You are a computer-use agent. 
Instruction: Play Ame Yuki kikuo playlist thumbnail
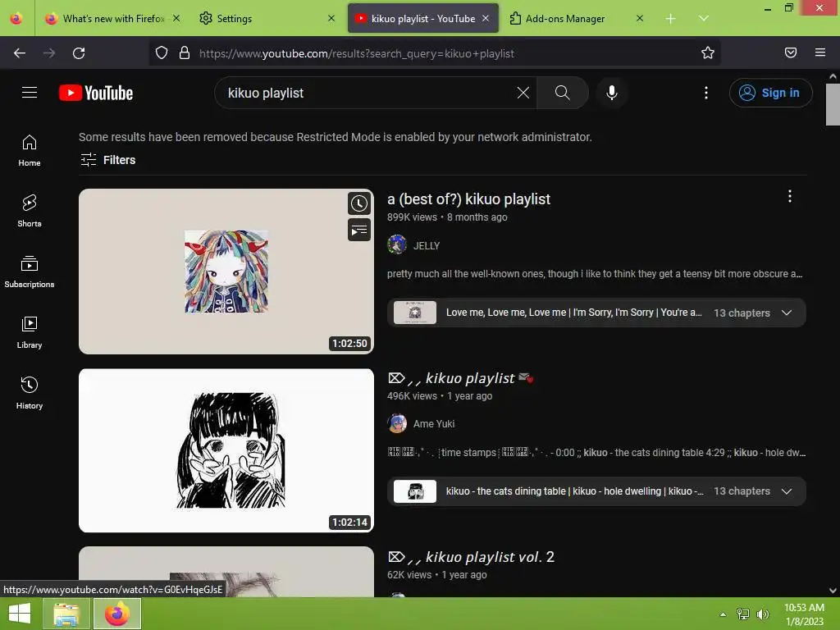[x=226, y=450]
